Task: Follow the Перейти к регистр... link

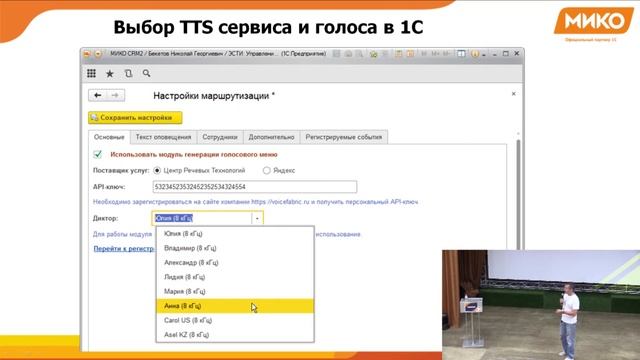Action: 124,249
